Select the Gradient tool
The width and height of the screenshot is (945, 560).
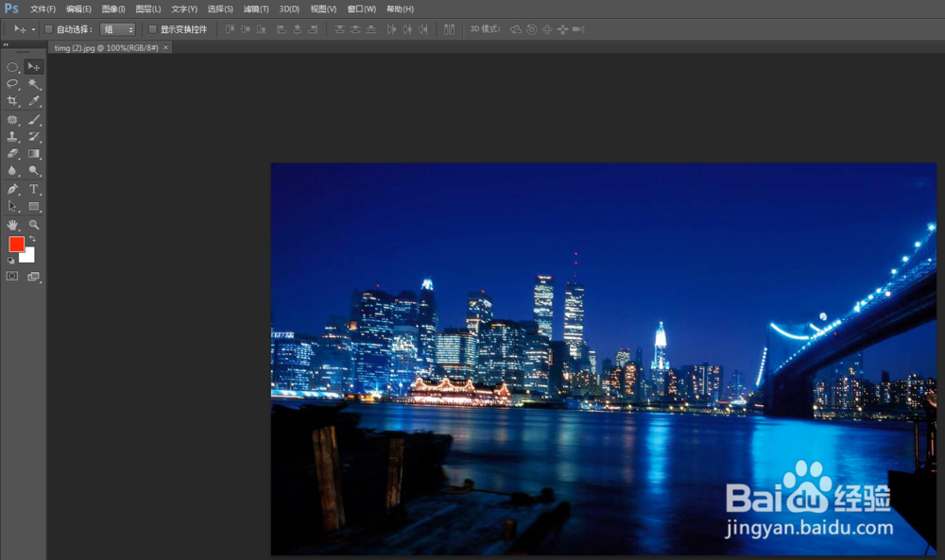tap(34, 154)
